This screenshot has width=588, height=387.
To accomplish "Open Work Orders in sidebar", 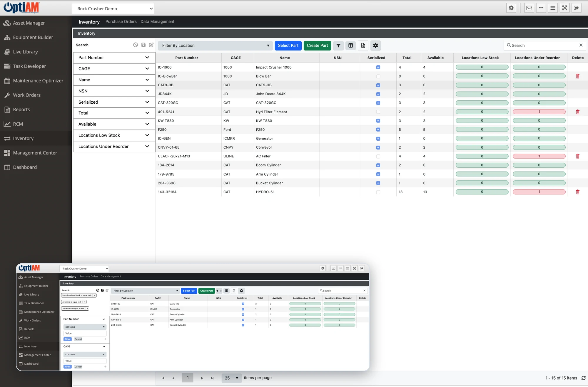I will pos(26,95).
